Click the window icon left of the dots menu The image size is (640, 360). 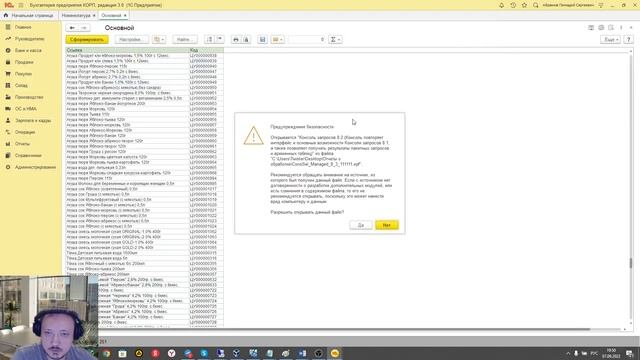[x=611, y=28]
